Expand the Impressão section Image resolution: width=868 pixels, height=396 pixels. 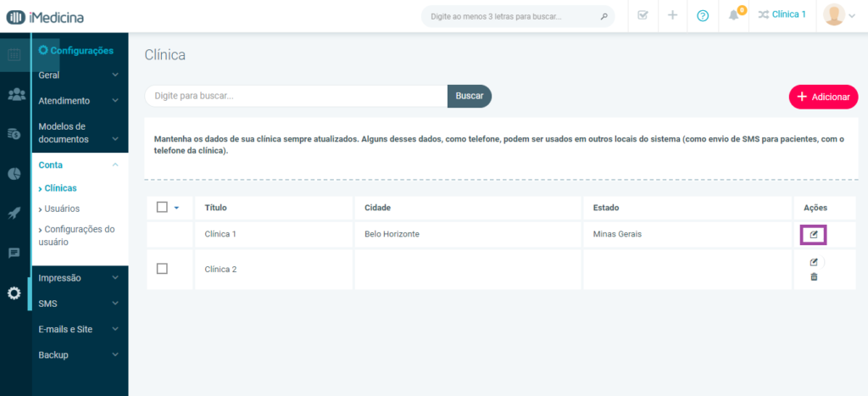[x=80, y=278]
